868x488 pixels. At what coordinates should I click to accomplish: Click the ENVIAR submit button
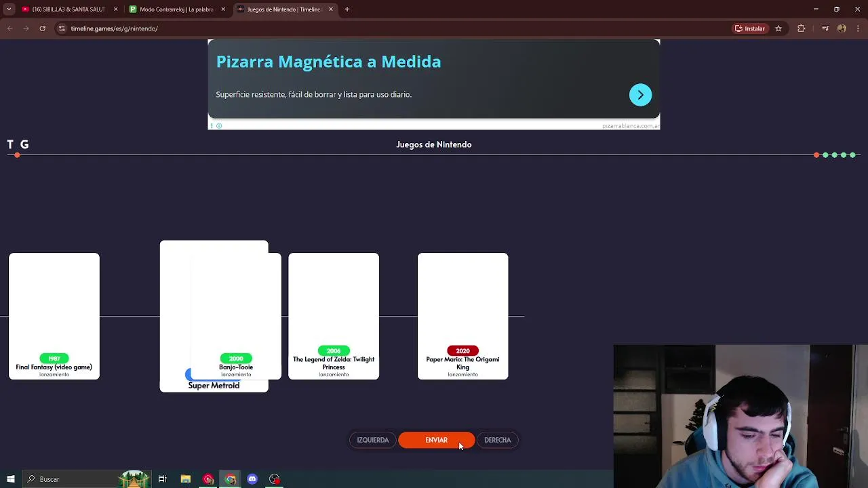[x=436, y=440]
